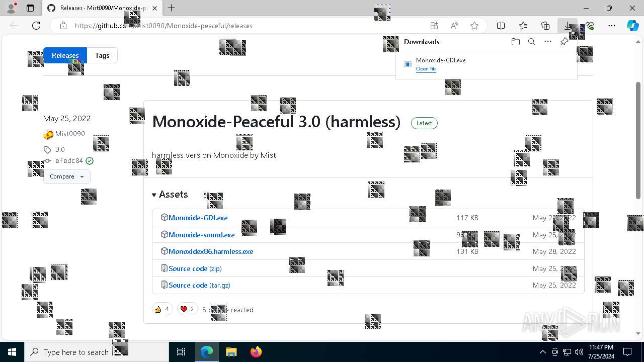
Task: Open the downloads folder icon
Action: coord(516,42)
